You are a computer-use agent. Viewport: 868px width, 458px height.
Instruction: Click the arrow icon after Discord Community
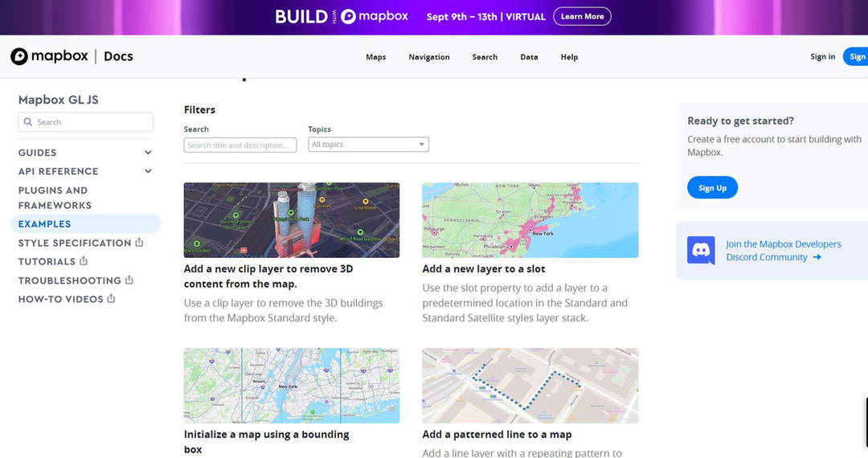[817, 257]
